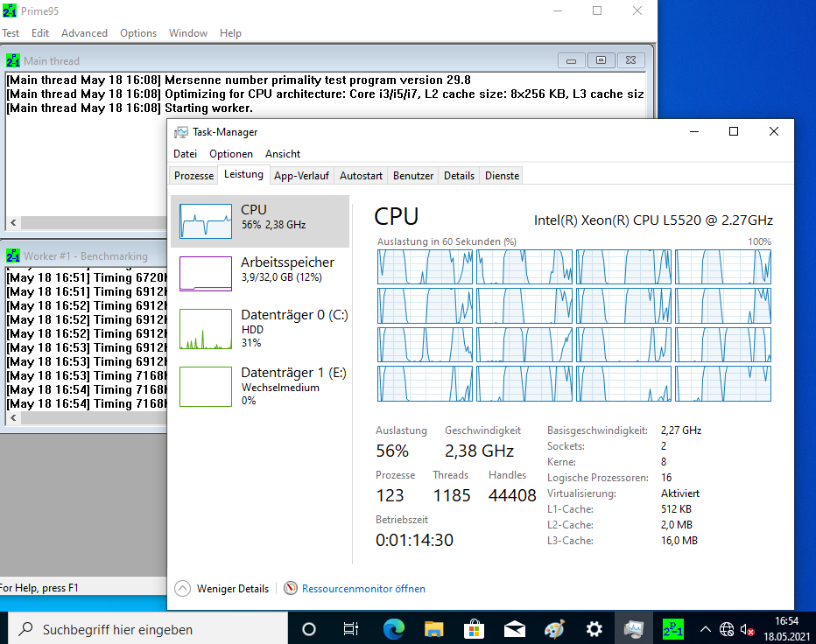Click Main thread horizontal scrollbar left arrow
This screenshot has width=816, height=644.
(13, 222)
